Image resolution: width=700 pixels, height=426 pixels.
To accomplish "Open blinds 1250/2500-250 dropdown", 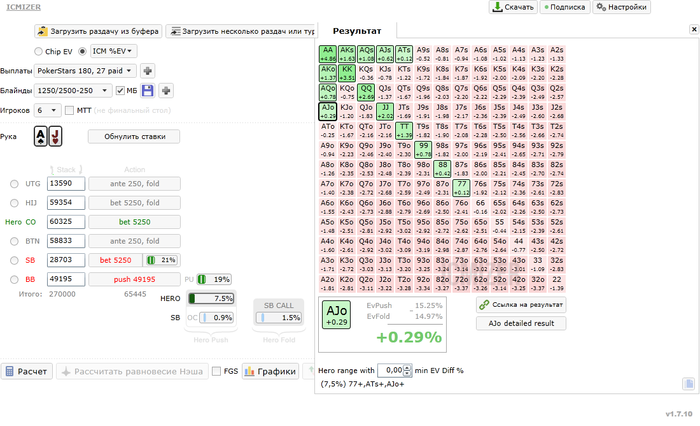I will pos(73,91).
